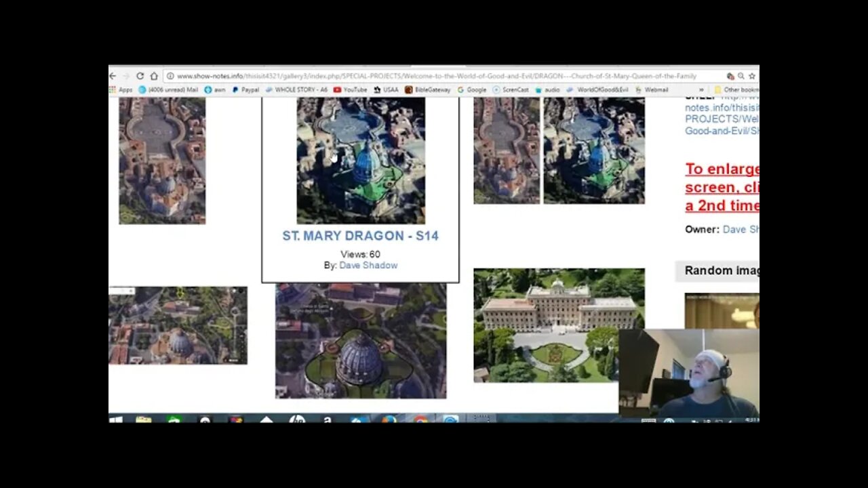This screenshot has width=868, height=488.
Task: Open the outlined dome close-up thumbnail
Action: coord(361,341)
